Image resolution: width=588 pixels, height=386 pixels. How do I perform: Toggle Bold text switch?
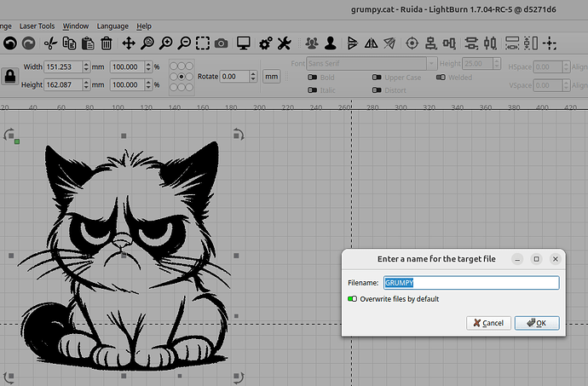pos(312,78)
